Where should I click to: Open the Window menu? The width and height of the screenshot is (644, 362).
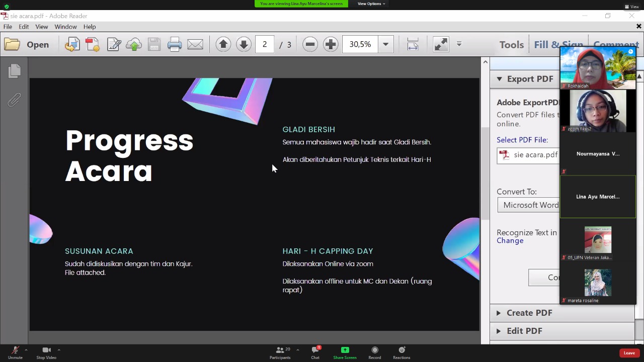point(65,27)
